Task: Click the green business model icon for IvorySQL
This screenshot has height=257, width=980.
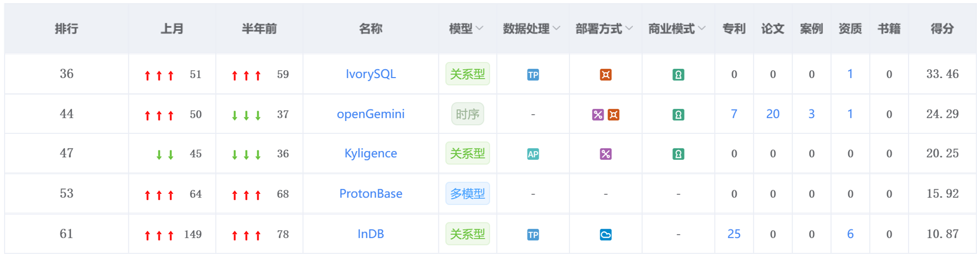Action: tap(678, 75)
